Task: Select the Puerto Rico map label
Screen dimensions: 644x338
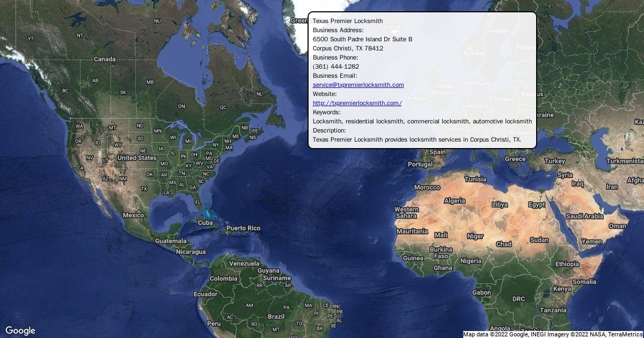Action: (x=243, y=228)
